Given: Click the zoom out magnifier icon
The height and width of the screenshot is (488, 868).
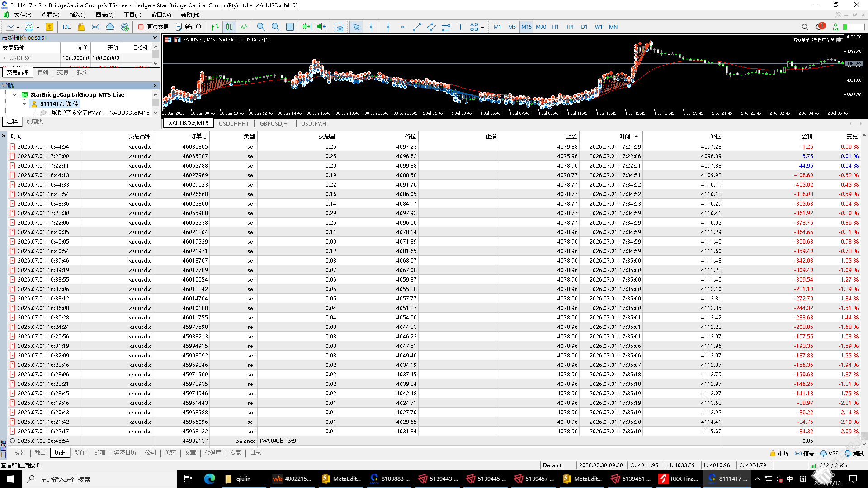Looking at the screenshot, I should [275, 27].
